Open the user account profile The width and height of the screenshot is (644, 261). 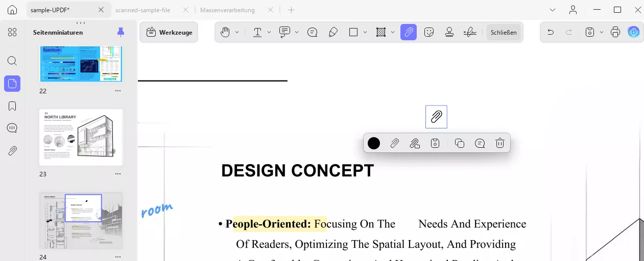point(573,10)
